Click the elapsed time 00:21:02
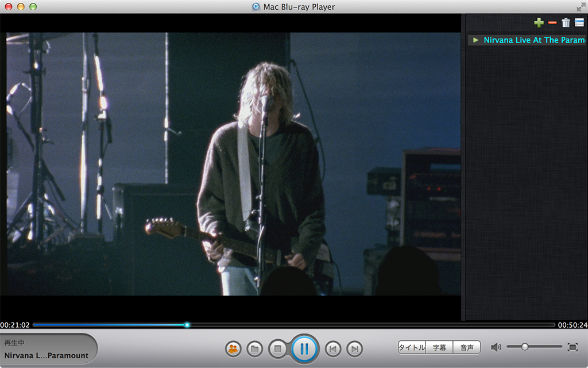 15,325
